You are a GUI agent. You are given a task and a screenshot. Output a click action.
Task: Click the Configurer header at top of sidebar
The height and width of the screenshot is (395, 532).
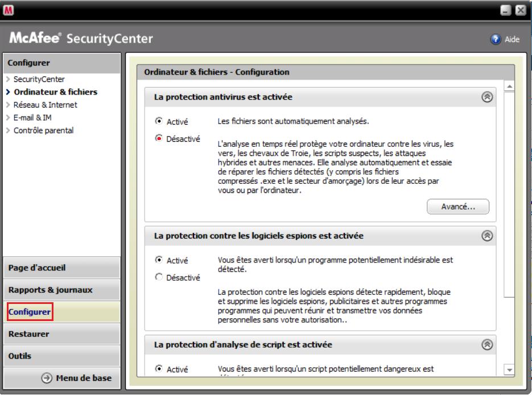tap(62, 63)
